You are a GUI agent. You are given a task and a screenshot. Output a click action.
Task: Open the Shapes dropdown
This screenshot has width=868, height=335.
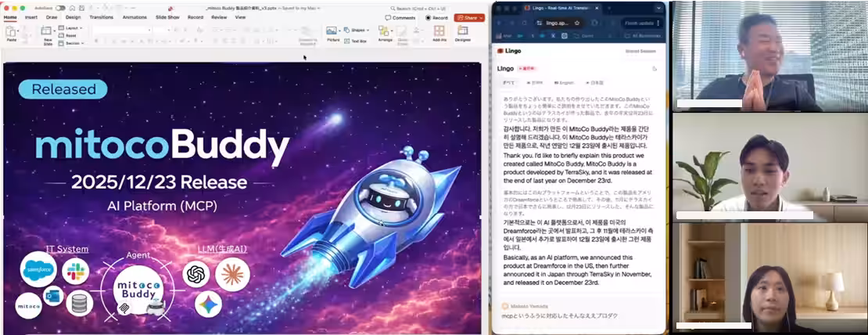click(358, 30)
